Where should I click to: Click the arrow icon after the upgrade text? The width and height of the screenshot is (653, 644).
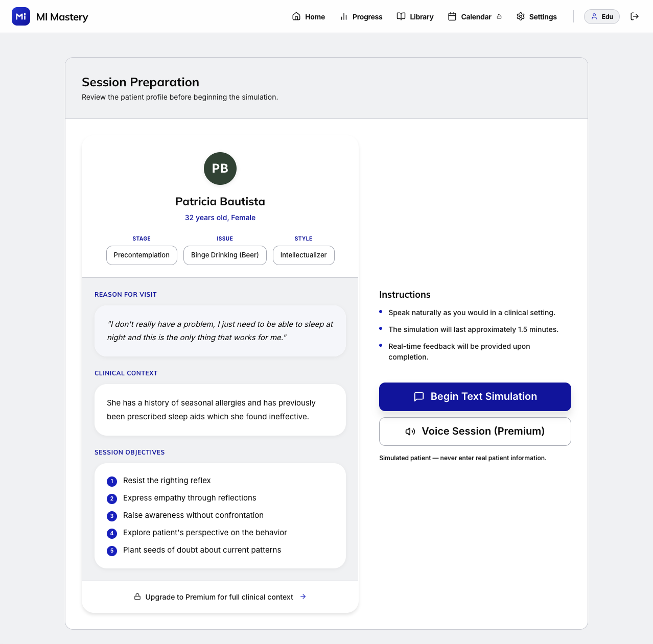[x=303, y=597]
